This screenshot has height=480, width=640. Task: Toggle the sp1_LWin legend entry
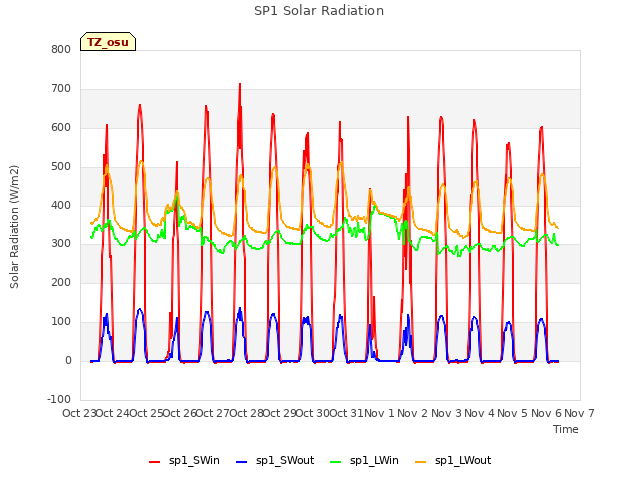pyautogui.click(x=364, y=461)
